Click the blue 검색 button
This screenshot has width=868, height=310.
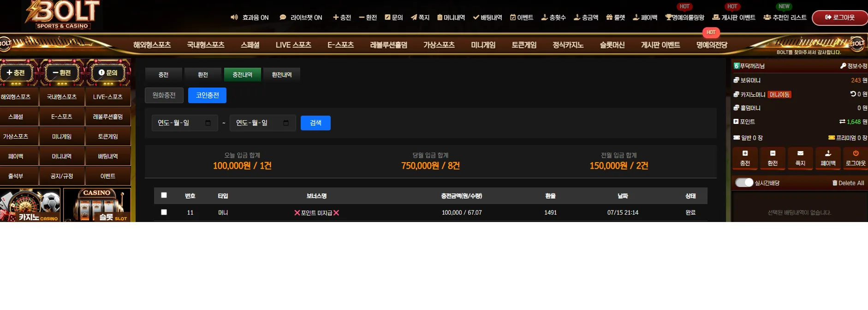[315, 123]
